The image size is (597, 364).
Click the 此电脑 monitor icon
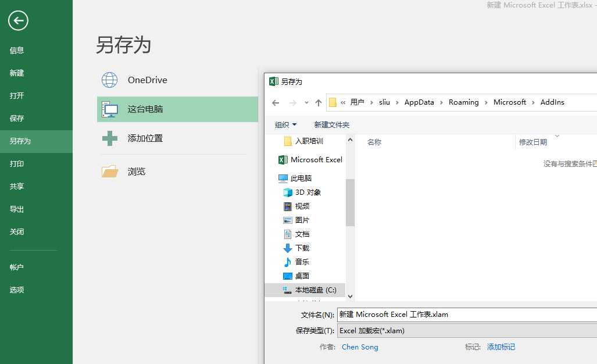tap(283, 178)
